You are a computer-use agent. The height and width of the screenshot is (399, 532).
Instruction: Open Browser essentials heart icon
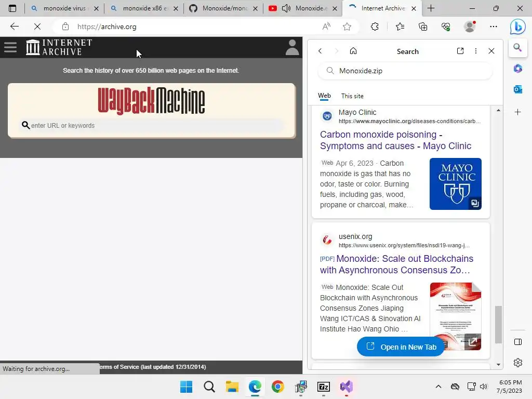click(x=446, y=26)
